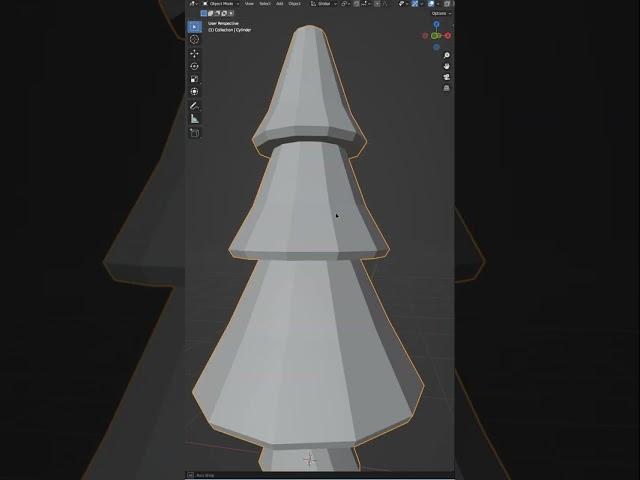
Task: Click the zoom magnifier viewport icon
Action: click(447, 55)
